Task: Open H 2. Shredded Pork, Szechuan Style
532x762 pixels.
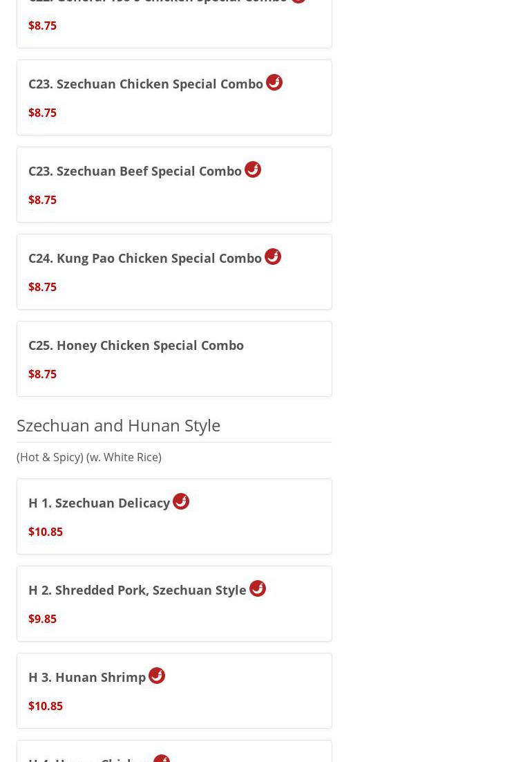Action: pyautogui.click(x=137, y=591)
